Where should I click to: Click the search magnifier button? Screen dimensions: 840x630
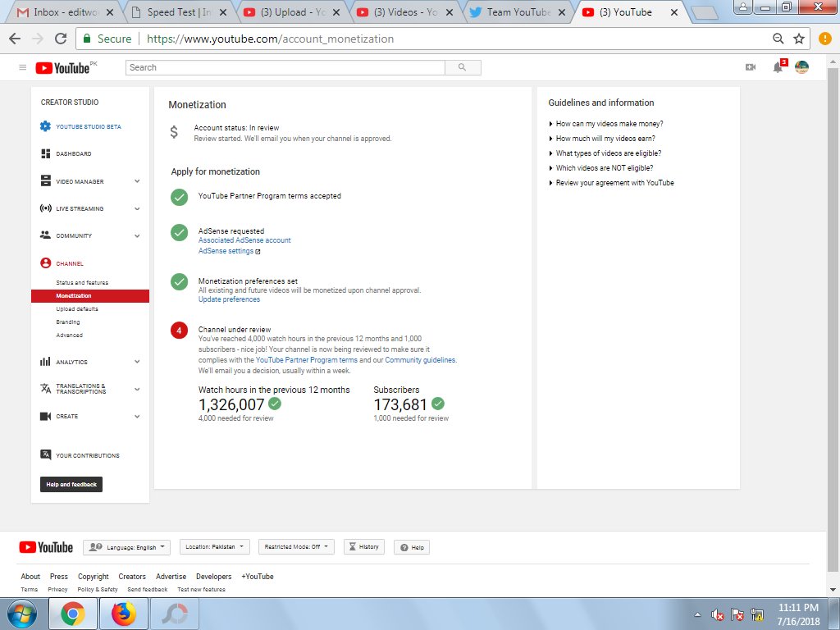pos(463,67)
